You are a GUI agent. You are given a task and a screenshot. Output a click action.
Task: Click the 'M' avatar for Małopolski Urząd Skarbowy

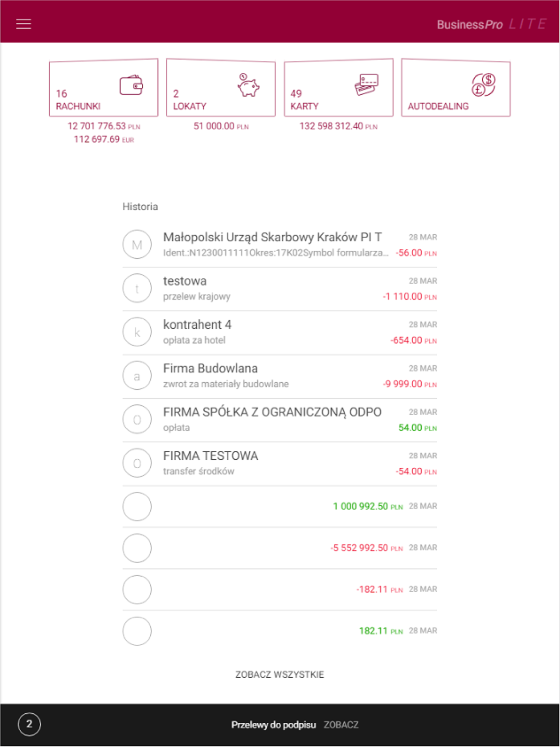(137, 244)
